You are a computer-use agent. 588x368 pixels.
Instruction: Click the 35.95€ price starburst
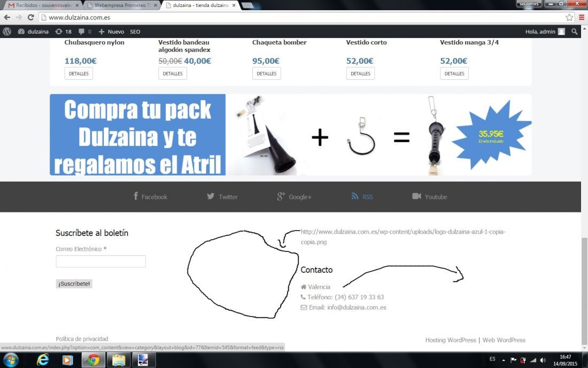click(x=491, y=135)
